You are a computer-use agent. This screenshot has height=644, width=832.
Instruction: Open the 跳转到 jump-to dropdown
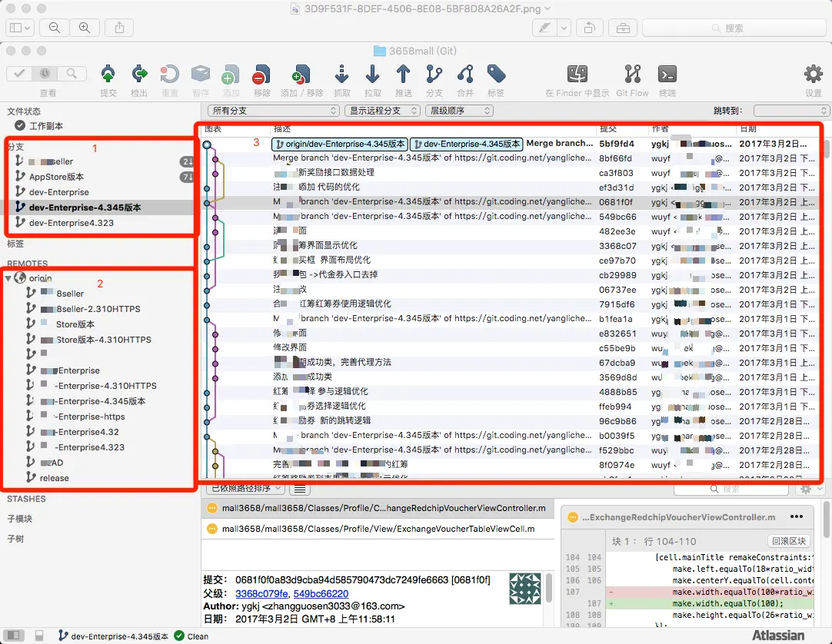(790, 111)
